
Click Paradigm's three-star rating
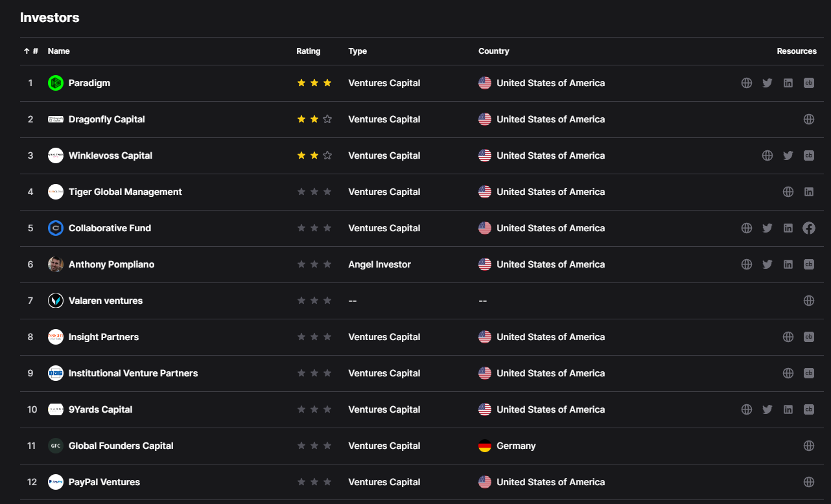point(314,83)
